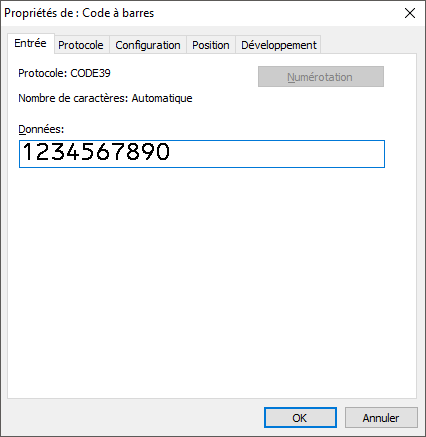The height and width of the screenshot is (437, 426).
Task: Show the Développement tab
Action: 279,45
